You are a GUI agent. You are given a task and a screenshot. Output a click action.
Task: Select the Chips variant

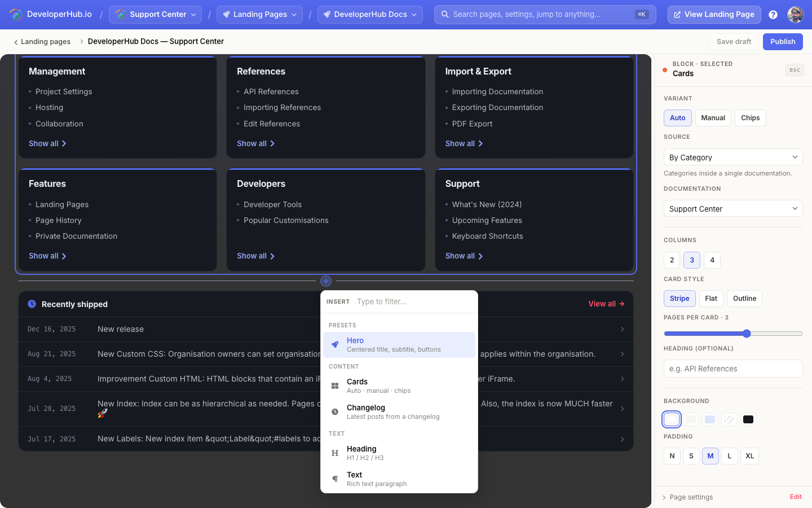click(751, 118)
